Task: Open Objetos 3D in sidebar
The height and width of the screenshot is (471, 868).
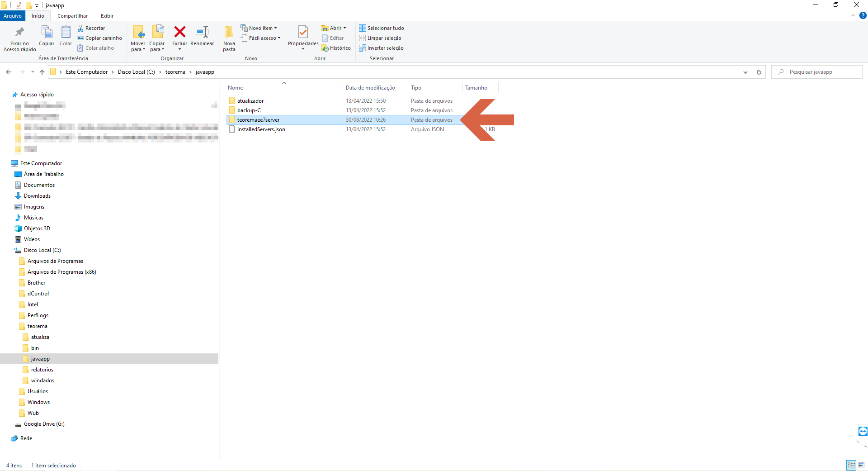Action: pos(37,228)
